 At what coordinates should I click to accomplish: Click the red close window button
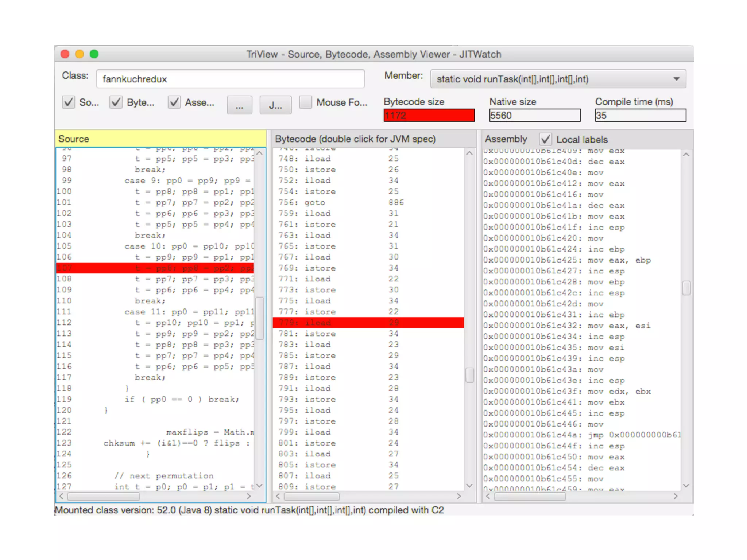click(65, 54)
